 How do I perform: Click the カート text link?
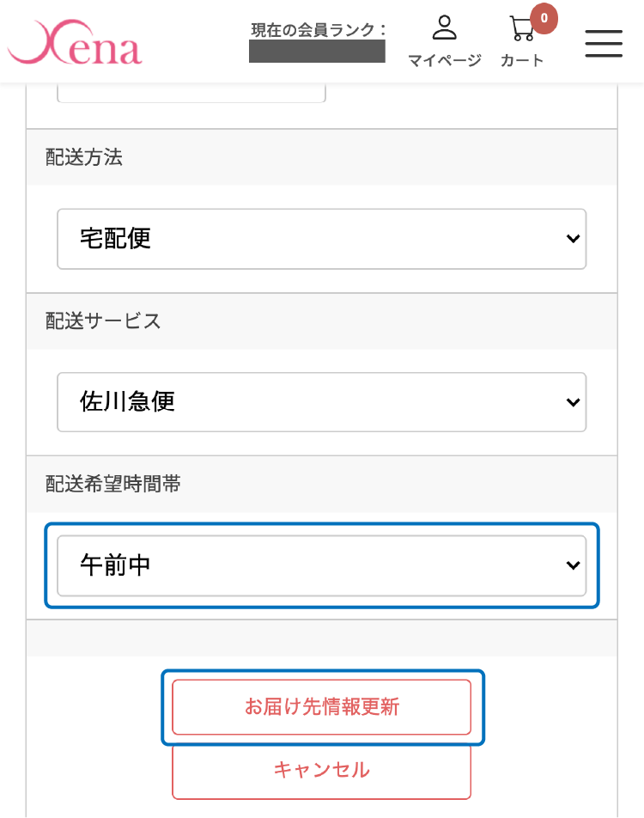(x=522, y=60)
